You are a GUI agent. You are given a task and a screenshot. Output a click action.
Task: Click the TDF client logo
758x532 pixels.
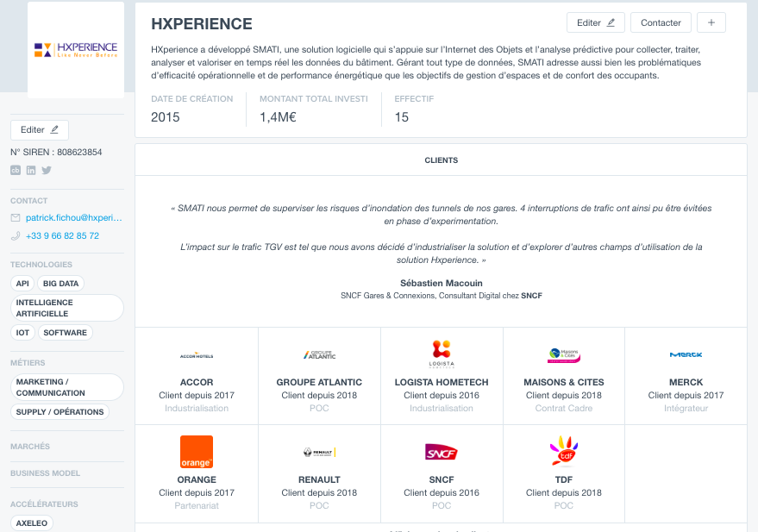(564, 451)
